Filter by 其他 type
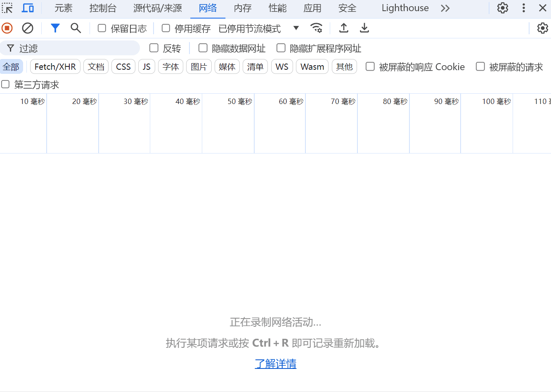 click(344, 66)
